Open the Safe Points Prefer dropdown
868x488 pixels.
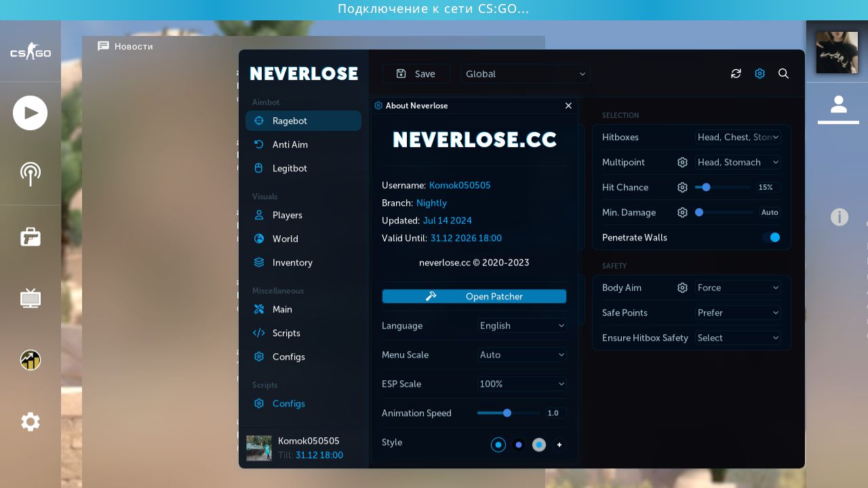pyautogui.click(x=738, y=313)
